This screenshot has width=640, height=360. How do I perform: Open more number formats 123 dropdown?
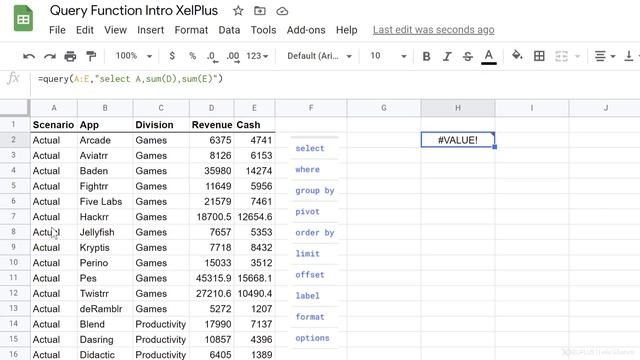[x=257, y=56]
